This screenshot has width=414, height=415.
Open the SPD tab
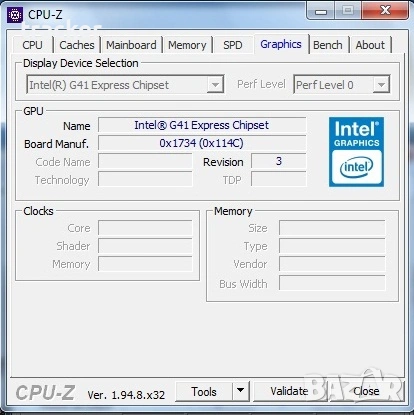coord(233,45)
